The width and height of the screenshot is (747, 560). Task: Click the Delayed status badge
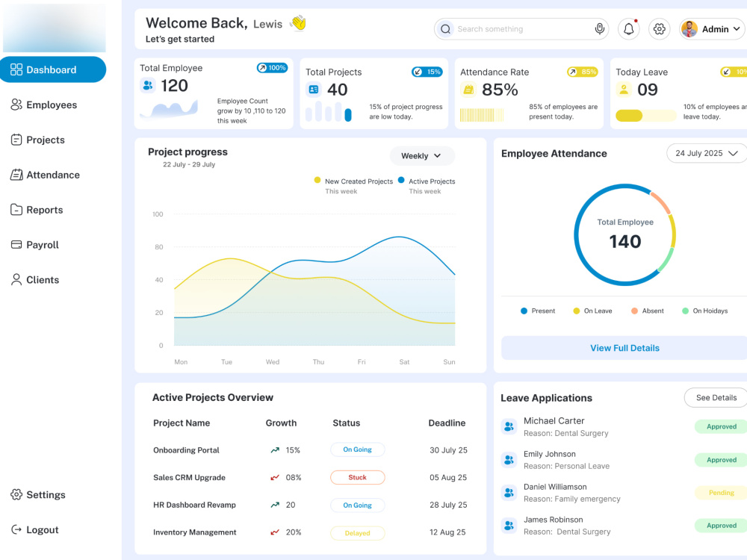(357, 533)
